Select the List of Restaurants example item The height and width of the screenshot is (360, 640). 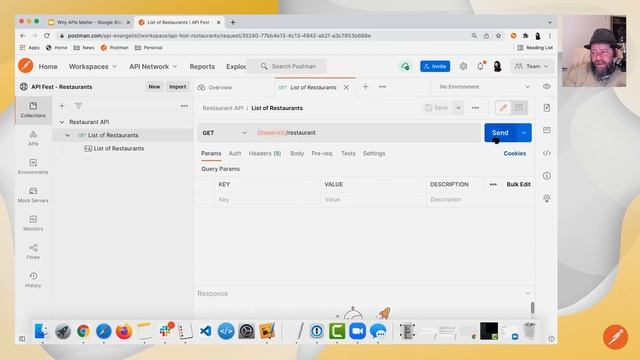click(119, 149)
